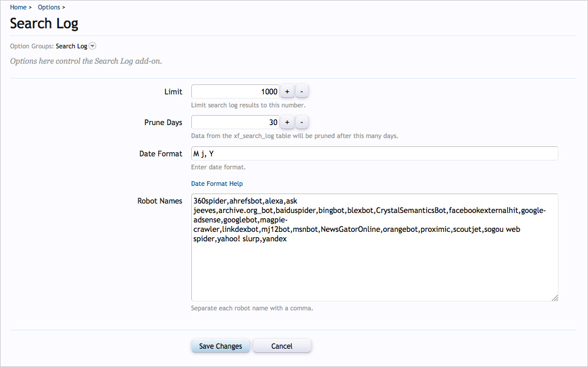
Task: Click the Home breadcrumb link
Action: click(18, 7)
